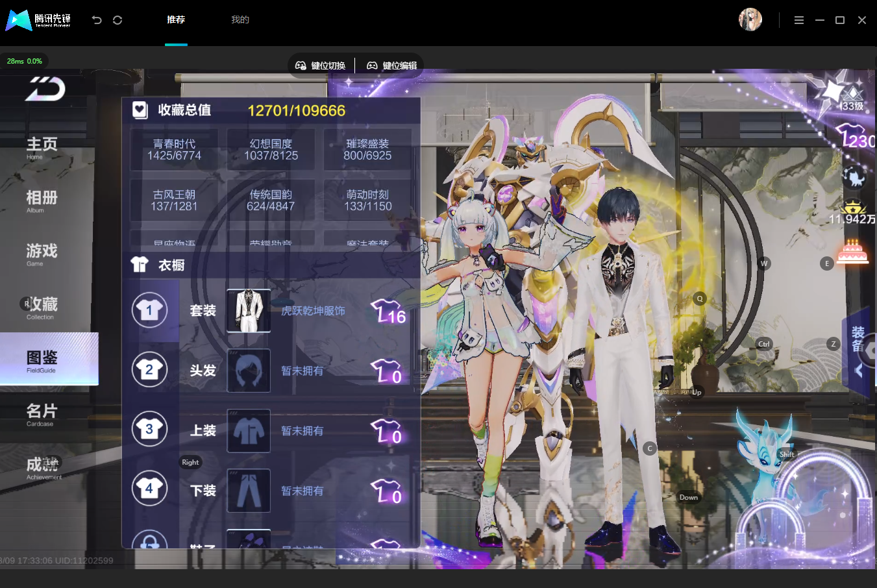
Task: Open 成就 Achievement in the sidebar
Action: [44, 467]
